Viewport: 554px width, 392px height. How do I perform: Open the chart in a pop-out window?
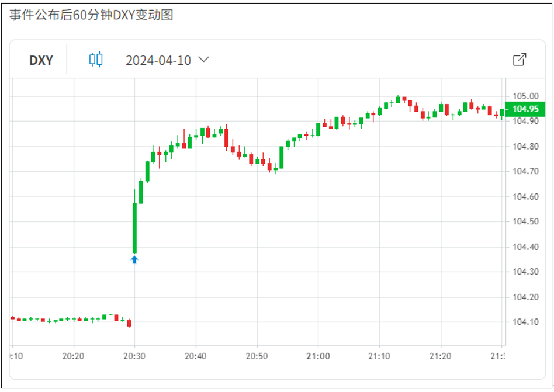(519, 60)
